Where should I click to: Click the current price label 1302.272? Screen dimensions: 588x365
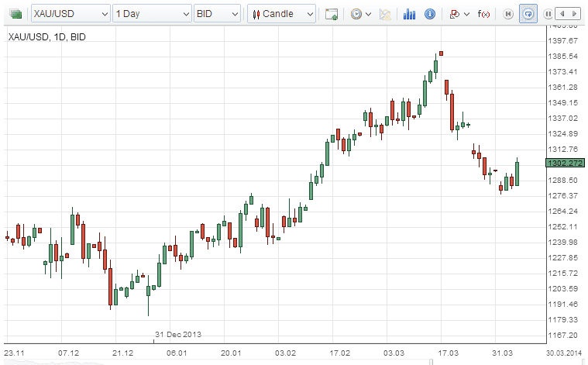tap(565, 164)
